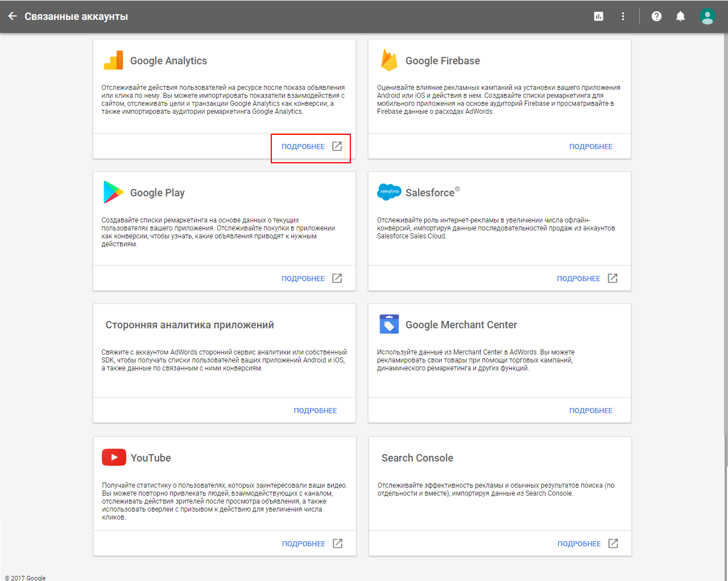Open ПОДРОБНЕЕ for Google Analytics

coord(303,147)
